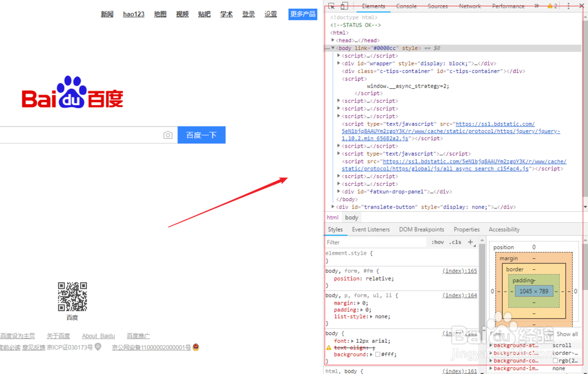Click the 登录 login link
Viewport: 588px width, 374px height.
point(248,14)
